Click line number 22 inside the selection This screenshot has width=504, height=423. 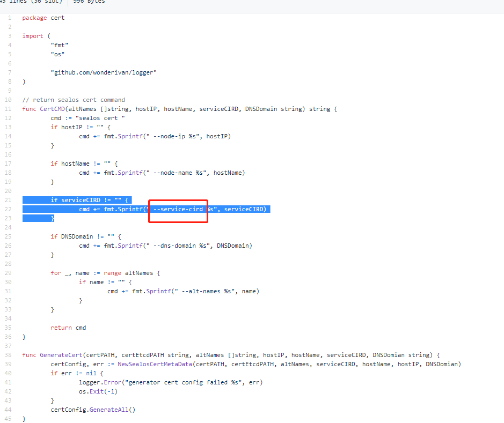click(10, 209)
